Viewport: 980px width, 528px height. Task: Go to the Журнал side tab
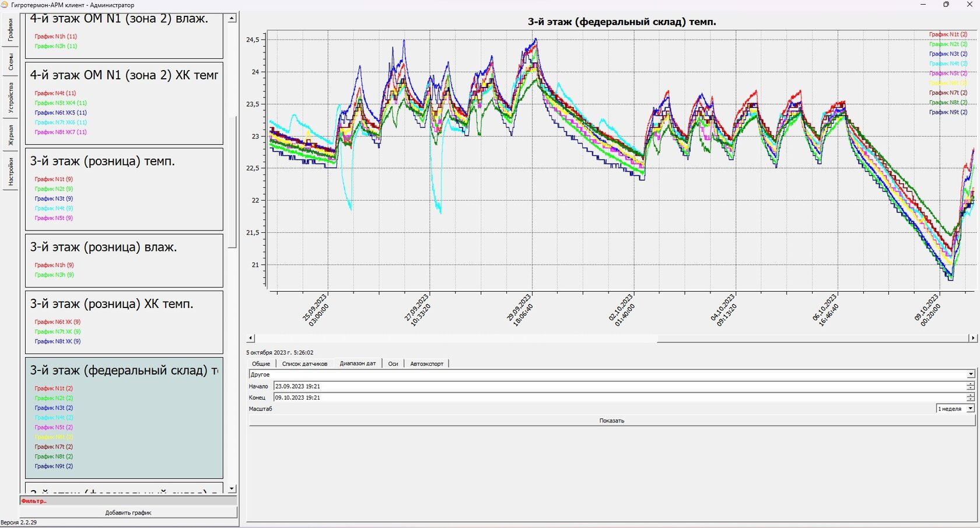pyautogui.click(x=10, y=135)
